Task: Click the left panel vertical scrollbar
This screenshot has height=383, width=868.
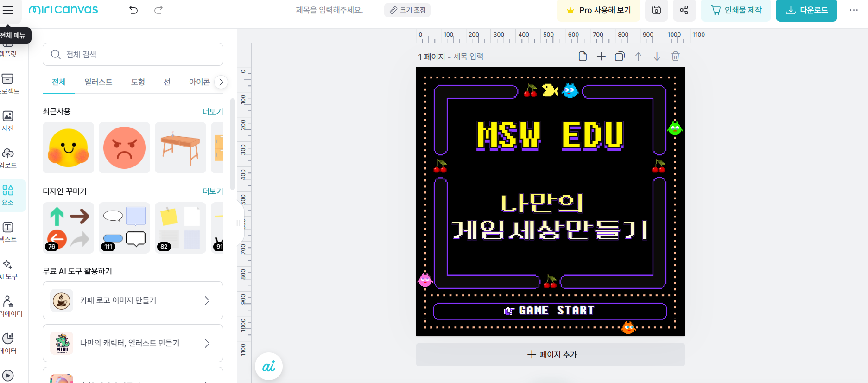Action: pyautogui.click(x=233, y=144)
